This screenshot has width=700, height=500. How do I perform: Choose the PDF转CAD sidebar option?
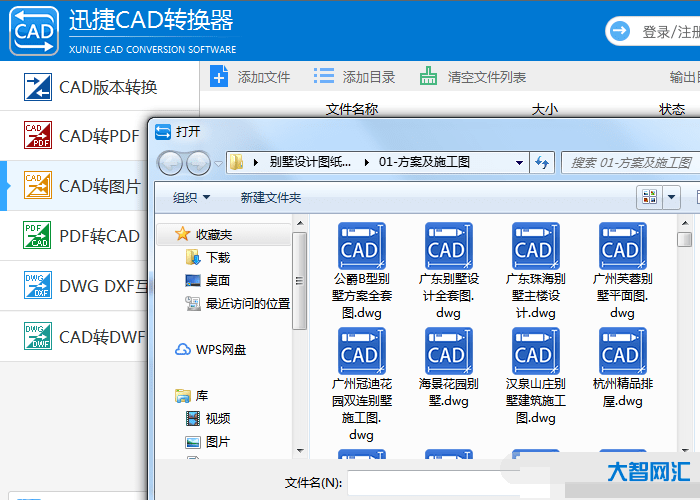[38, 236]
